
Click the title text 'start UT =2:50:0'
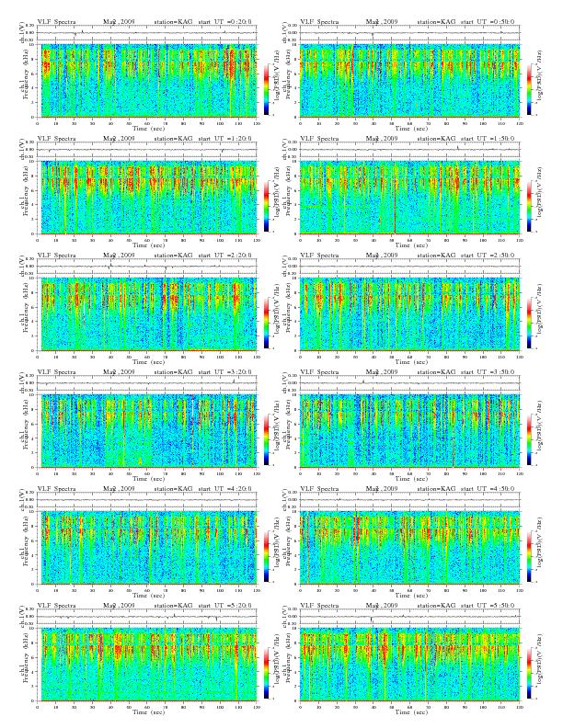pos(488,256)
